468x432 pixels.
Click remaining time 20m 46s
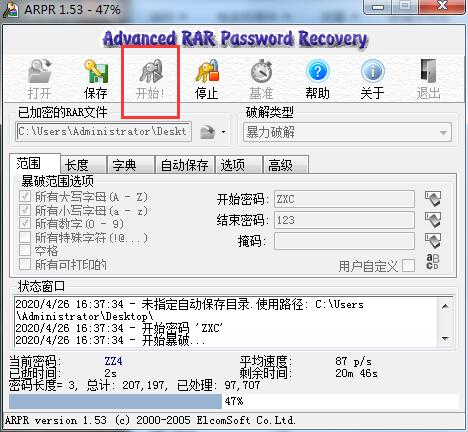356,373
